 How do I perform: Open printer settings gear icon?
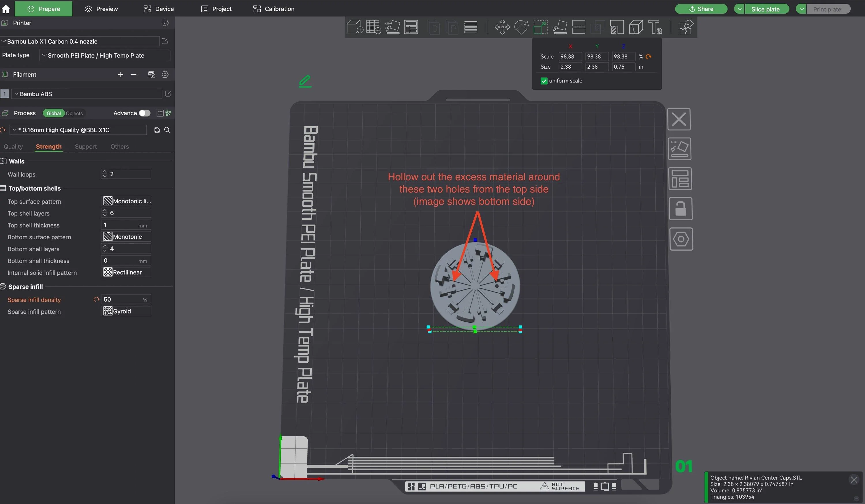pos(165,23)
